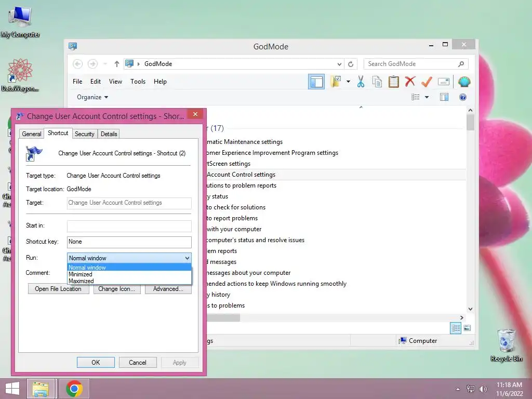Select Maximized run option
The image size is (532, 399).
point(129,281)
